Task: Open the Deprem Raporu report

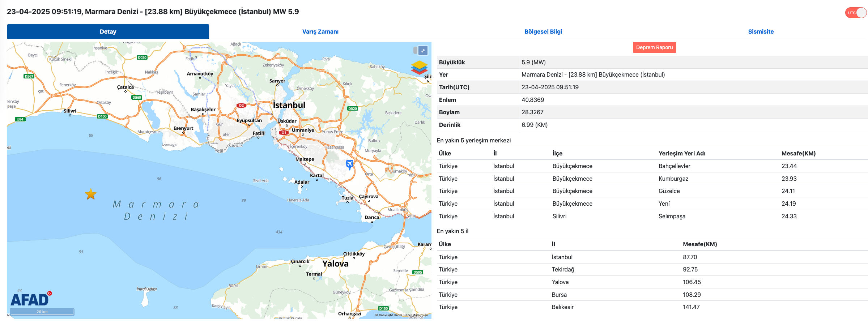Action: pos(654,47)
